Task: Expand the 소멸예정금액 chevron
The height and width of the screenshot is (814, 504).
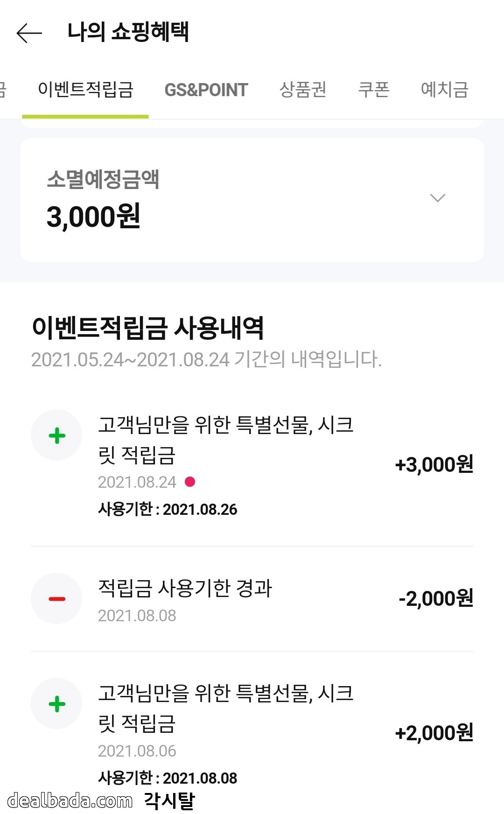Action: (x=437, y=198)
